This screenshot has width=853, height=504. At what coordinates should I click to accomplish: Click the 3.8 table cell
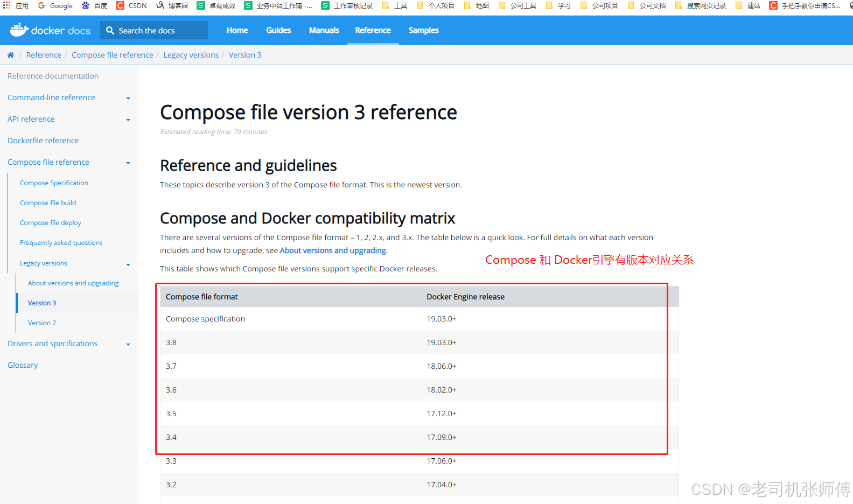[171, 342]
